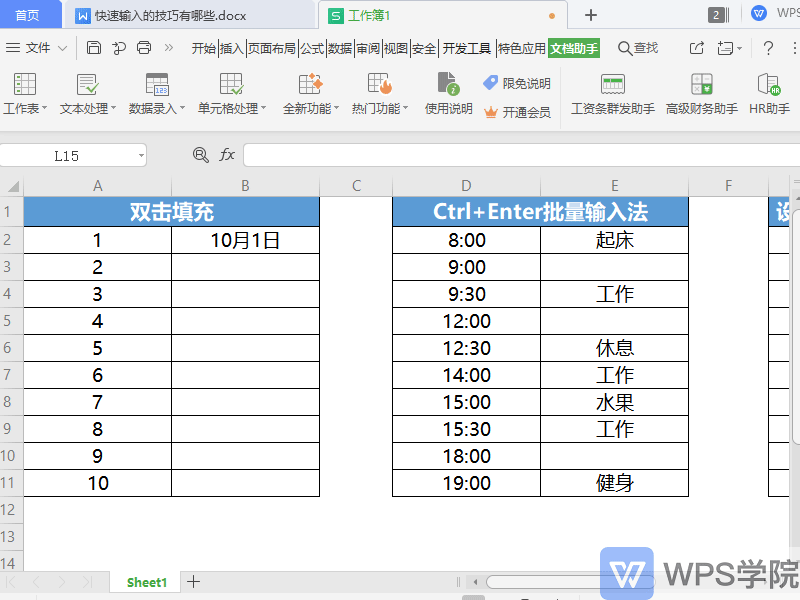Open the 文件 file menu
The width and height of the screenshot is (800, 600).
tap(37, 48)
